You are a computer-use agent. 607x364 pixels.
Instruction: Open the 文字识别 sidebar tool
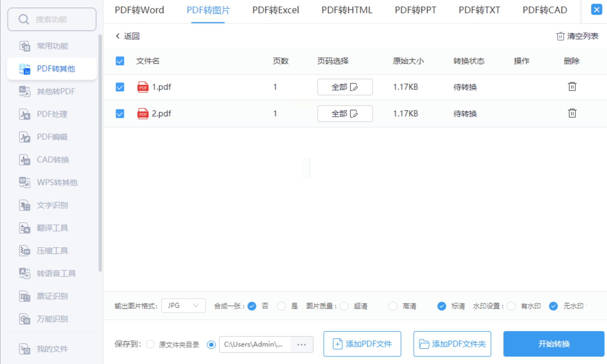[52, 205]
